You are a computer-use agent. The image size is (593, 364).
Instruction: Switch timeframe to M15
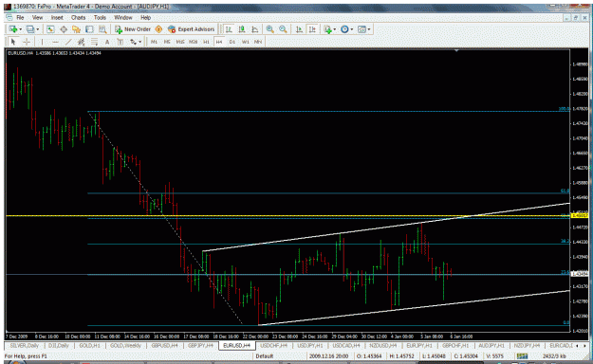click(180, 42)
